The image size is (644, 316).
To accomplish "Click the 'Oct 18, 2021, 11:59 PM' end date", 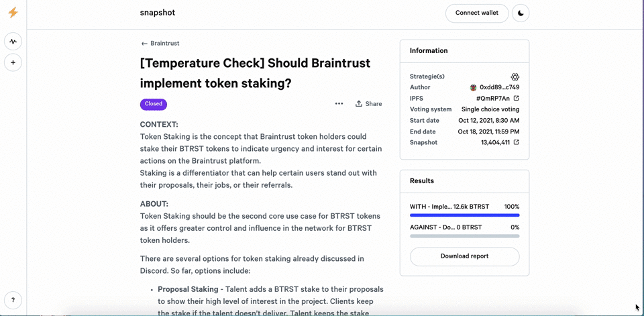I will (489, 131).
